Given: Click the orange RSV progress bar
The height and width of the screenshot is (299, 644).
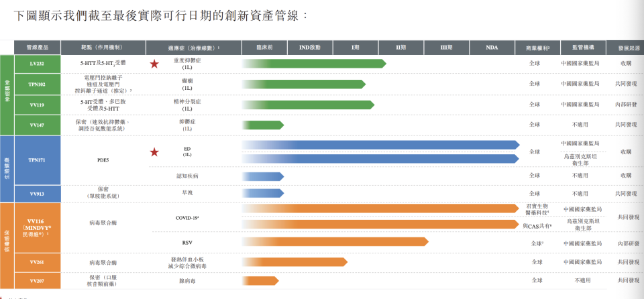Looking at the screenshot, I should (x=335, y=242).
